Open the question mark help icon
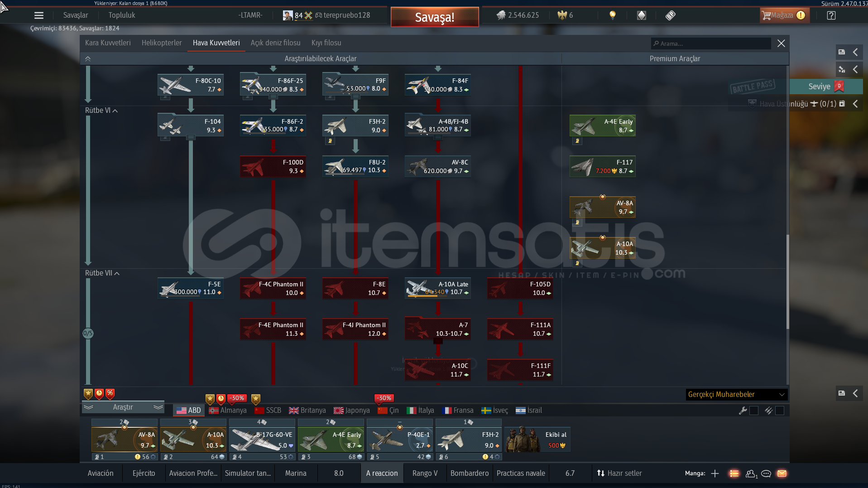 pyautogui.click(x=831, y=15)
